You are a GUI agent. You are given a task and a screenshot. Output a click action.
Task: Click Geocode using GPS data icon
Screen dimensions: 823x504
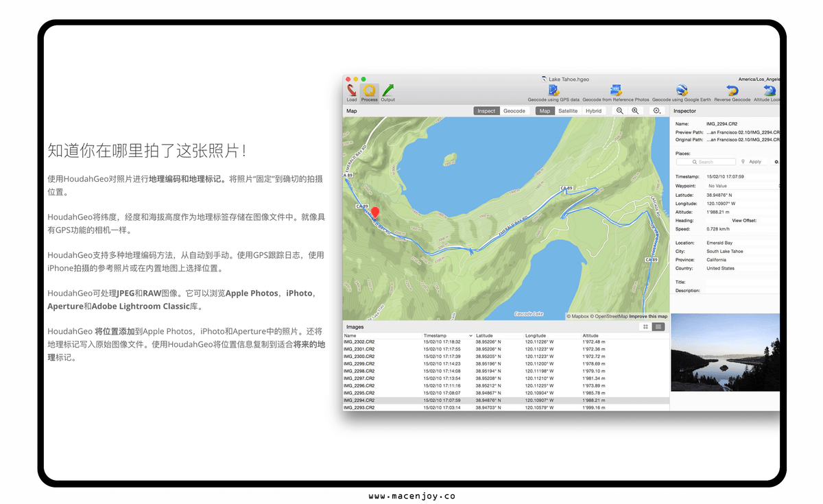pos(553,91)
